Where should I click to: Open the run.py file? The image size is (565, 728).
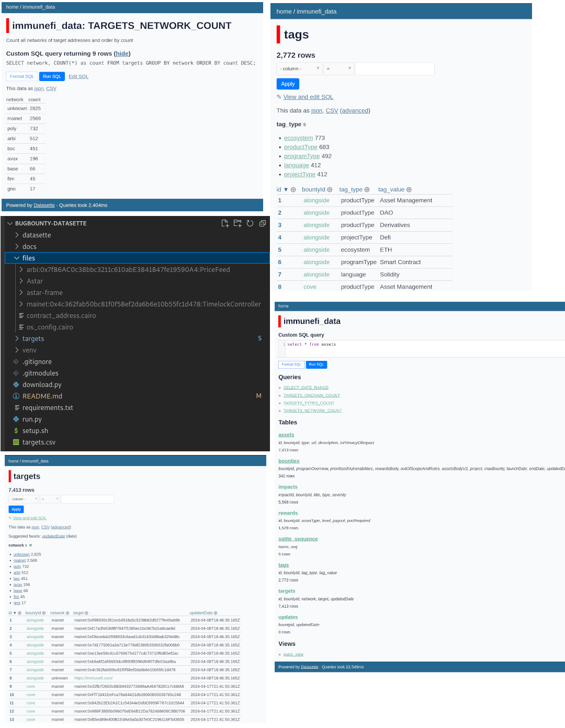tap(32, 419)
